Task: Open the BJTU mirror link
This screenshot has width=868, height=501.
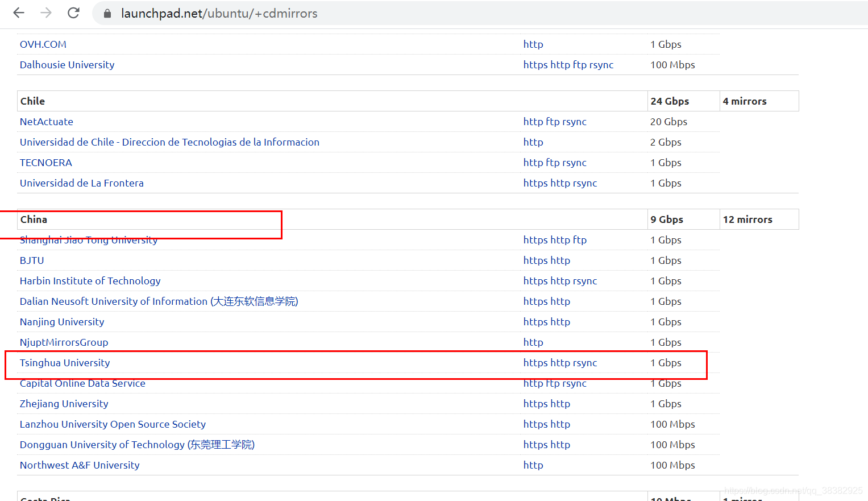Action: [x=32, y=260]
